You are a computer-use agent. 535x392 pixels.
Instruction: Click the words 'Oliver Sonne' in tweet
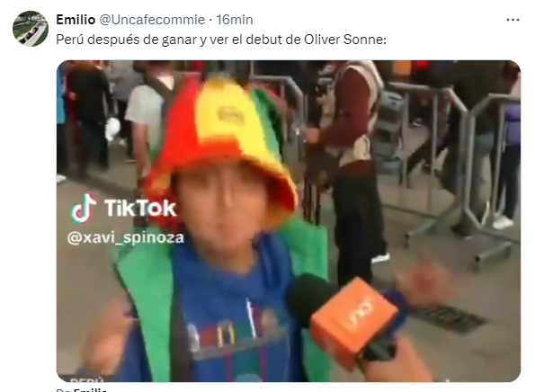[343, 40]
